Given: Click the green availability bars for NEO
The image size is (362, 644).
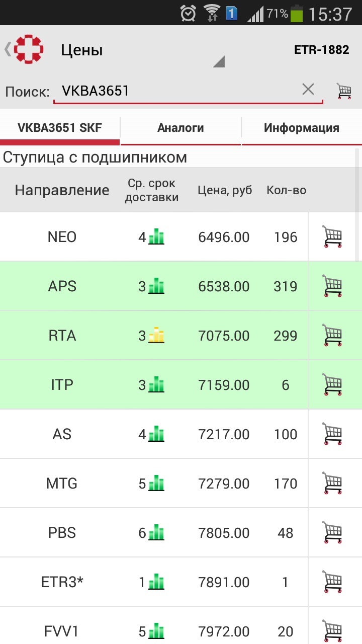Looking at the screenshot, I should coord(156,236).
